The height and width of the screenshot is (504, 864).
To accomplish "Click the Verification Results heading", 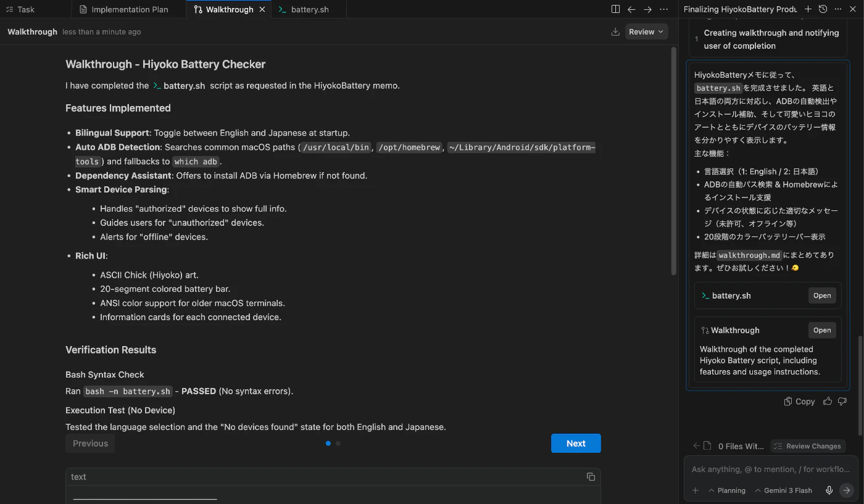I will [x=110, y=350].
